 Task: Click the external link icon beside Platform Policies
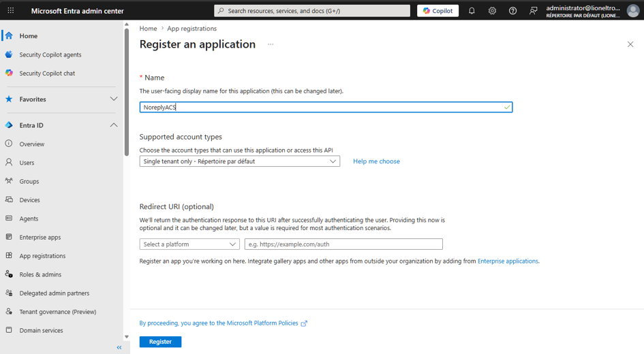[x=304, y=323]
